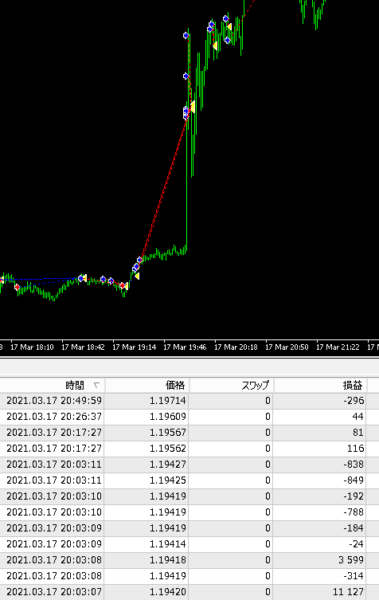Click the 時間 column header
379x600 pixels.
(x=75, y=385)
